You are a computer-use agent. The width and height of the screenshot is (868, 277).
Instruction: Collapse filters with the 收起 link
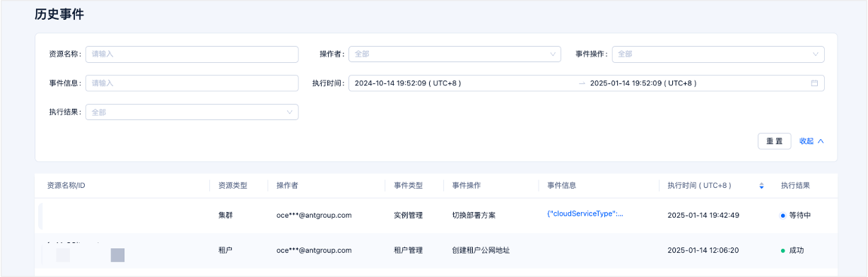pyautogui.click(x=807, y=141)
